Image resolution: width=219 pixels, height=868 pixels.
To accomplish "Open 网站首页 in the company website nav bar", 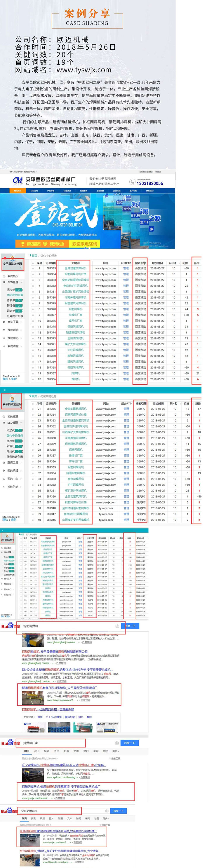I will (x=18, y=191).
